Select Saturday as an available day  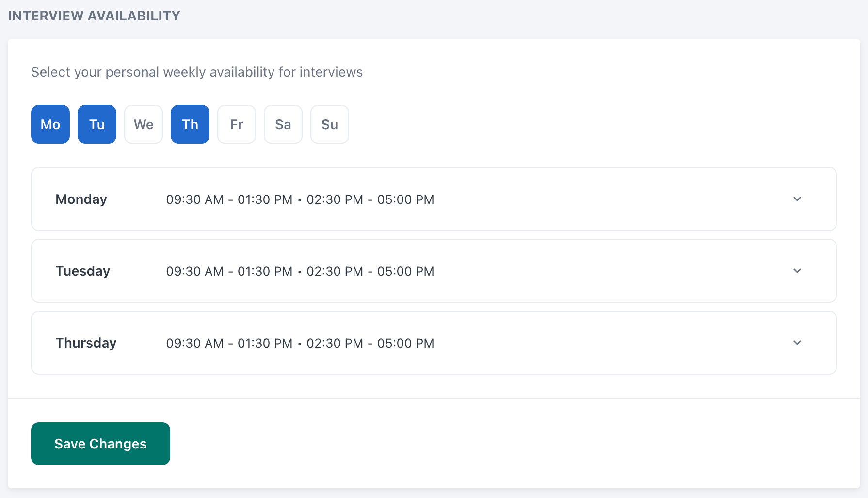283,124
